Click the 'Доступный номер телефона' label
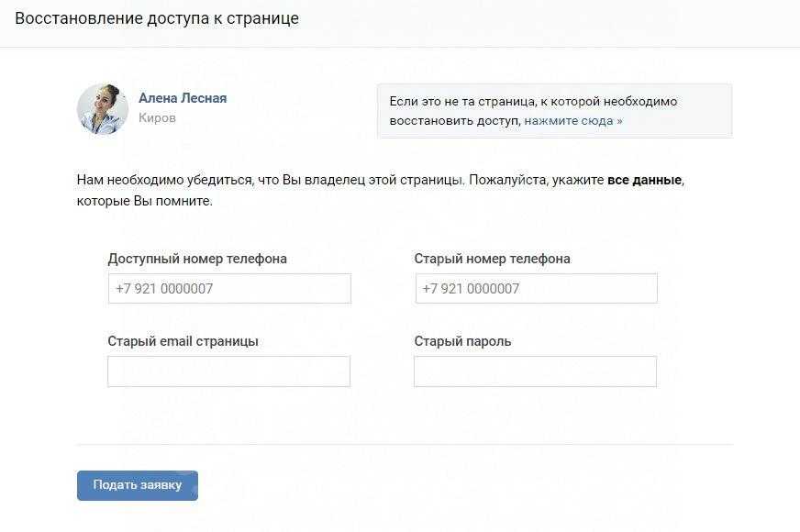Screen dimensions: 800x532 pos(197,259)
